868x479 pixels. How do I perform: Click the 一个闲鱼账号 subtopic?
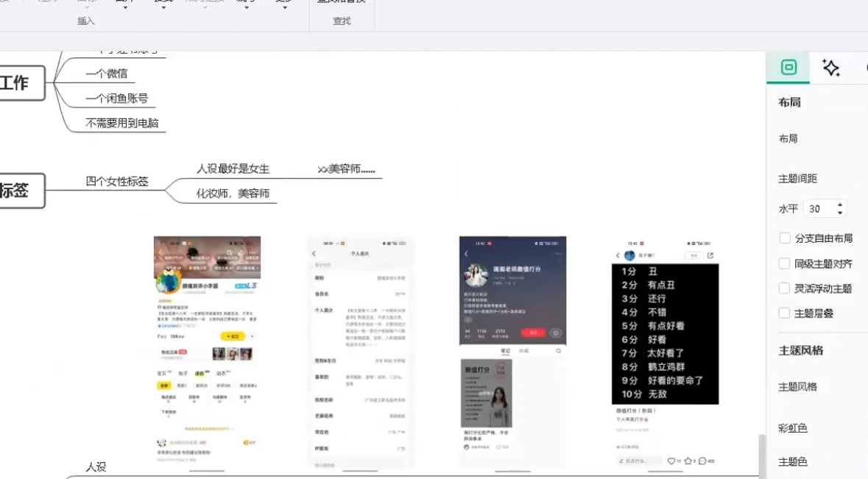coord(116,99)
